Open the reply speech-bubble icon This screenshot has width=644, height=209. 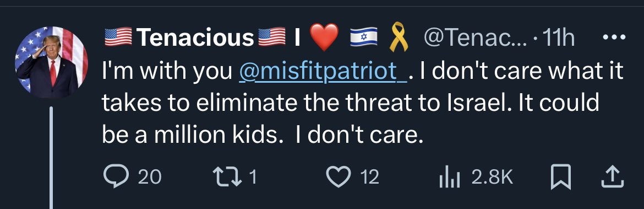[x=116, y=177]
